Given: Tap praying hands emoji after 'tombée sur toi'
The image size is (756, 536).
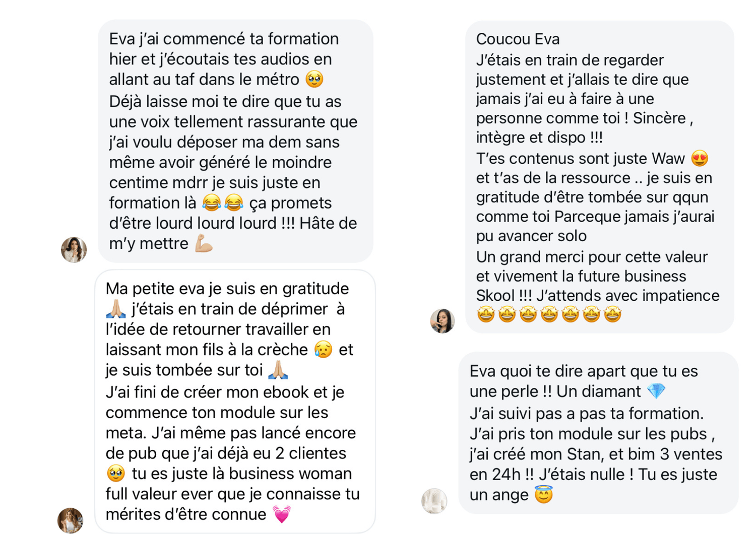Looking at the screenshot, I should [278, 370].
